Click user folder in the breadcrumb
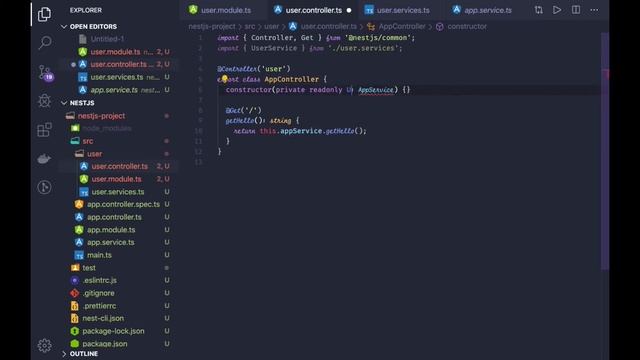The height and width of the screenshot is (360, 640). click(x=271, y=27)
